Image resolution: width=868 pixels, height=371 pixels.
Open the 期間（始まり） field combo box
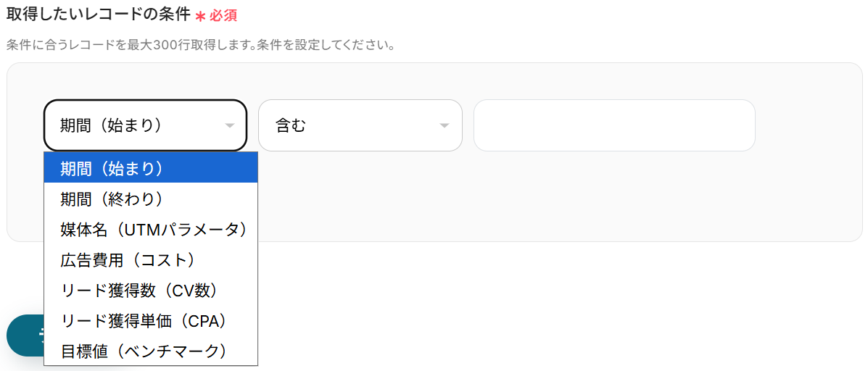(x=145, y=125)
